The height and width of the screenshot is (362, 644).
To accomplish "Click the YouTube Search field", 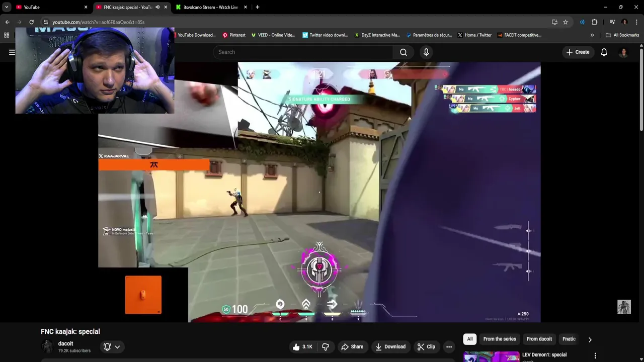I will pyautogui.click(x=303, y=52).
